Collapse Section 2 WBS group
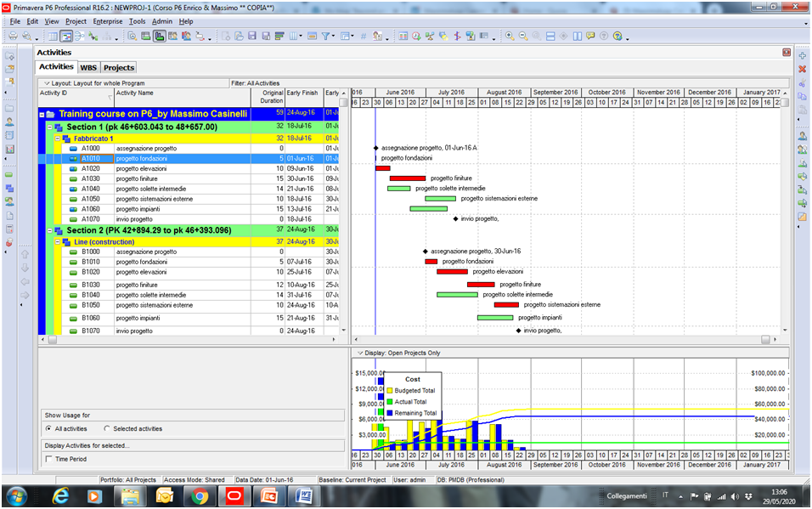Screen dimensions: 812x509 50,230
